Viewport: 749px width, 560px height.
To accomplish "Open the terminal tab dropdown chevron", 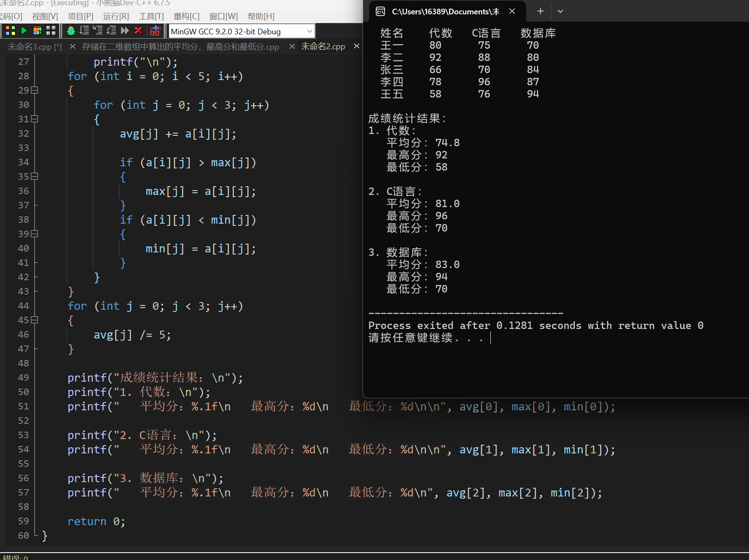I will point(560,11).
